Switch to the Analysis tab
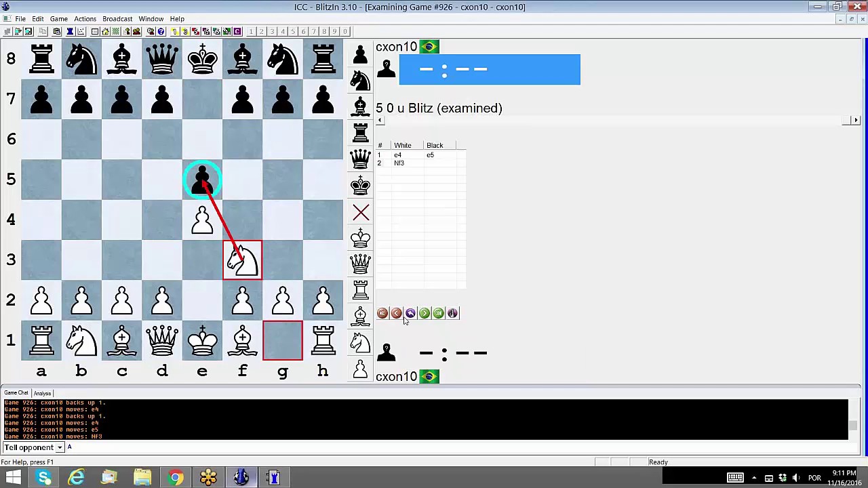The height and width of the screenshot is (488, 868). point(42,393)
